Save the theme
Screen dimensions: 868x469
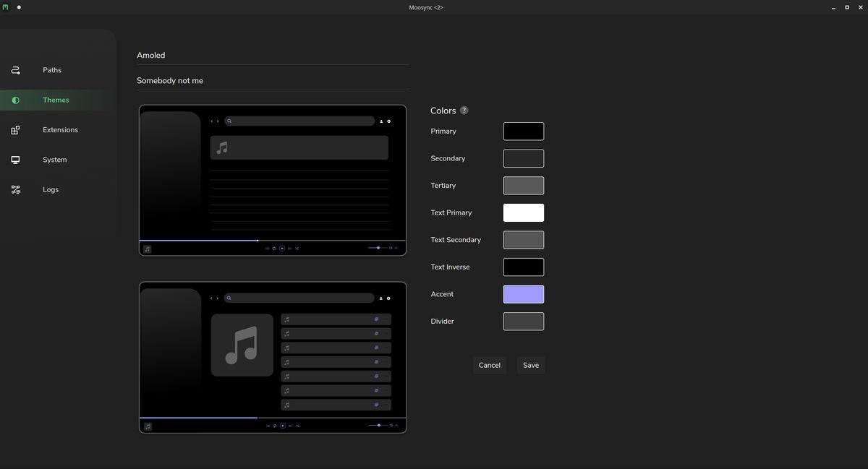coord(531,365)
